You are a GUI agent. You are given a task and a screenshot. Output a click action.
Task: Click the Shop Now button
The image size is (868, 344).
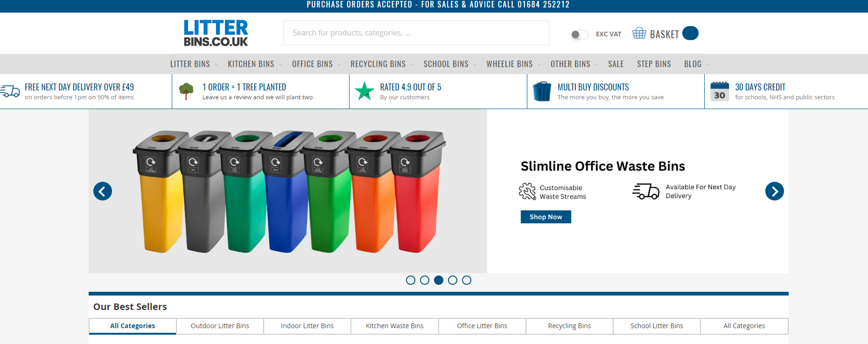(546, 217)
